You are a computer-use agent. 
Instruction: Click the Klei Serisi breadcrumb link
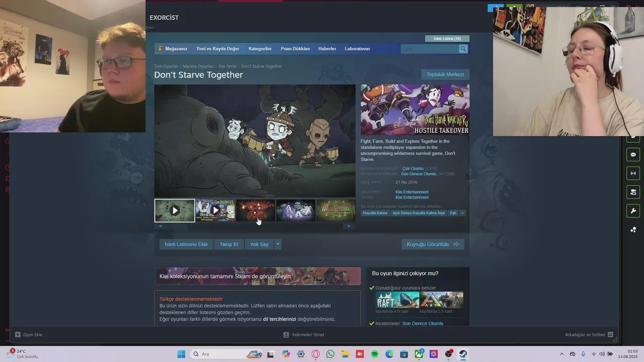pos(227,66)
